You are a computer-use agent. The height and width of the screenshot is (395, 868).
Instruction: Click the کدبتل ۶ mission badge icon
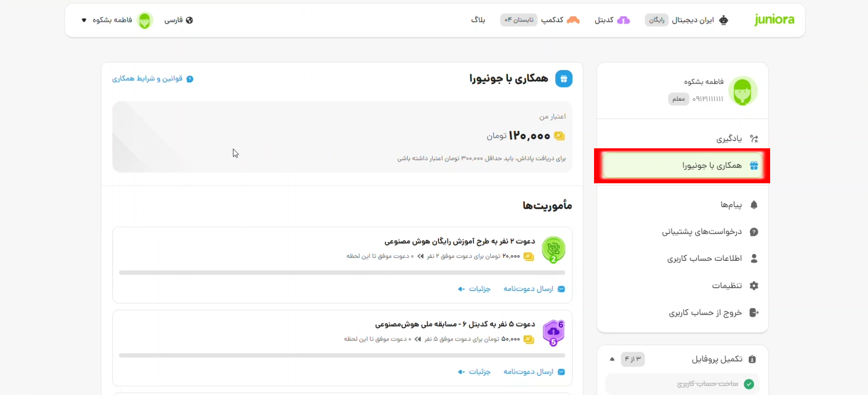[x=554, y=333]
